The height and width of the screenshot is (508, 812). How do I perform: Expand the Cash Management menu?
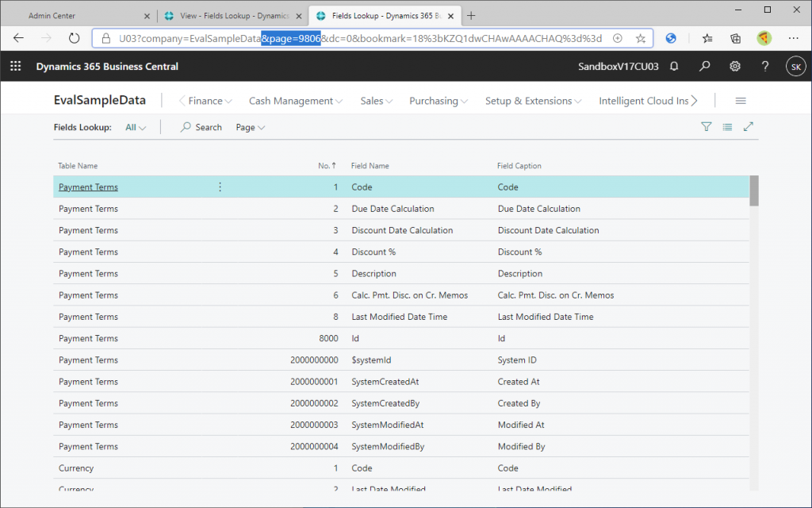[x=296, y=101]
